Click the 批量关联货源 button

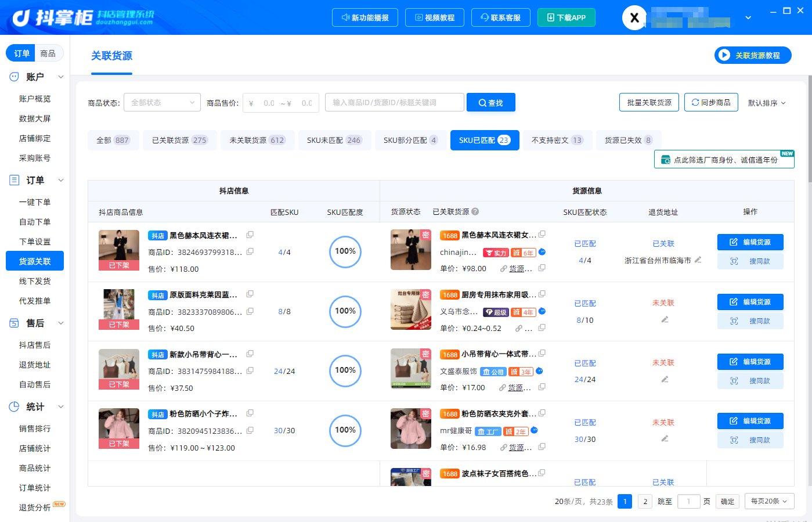click(x=649, y=103)
